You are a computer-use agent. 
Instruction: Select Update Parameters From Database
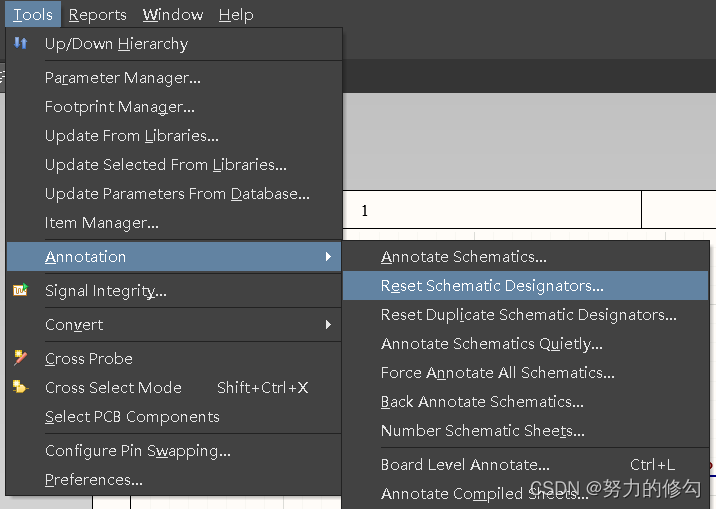[x=174, y=194]
